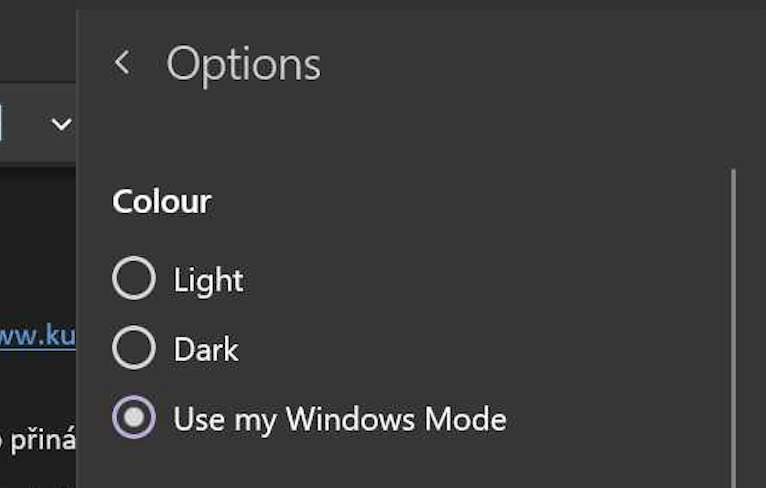Click the Czech text line starting with přiná

(x=38, y=440)
